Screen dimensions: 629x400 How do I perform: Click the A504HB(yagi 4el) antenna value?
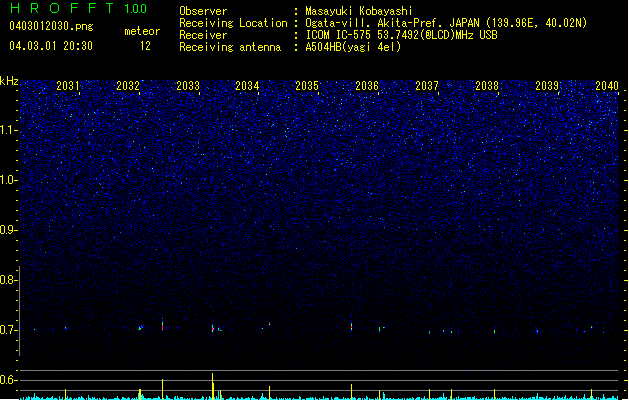(x=353, y=47)
